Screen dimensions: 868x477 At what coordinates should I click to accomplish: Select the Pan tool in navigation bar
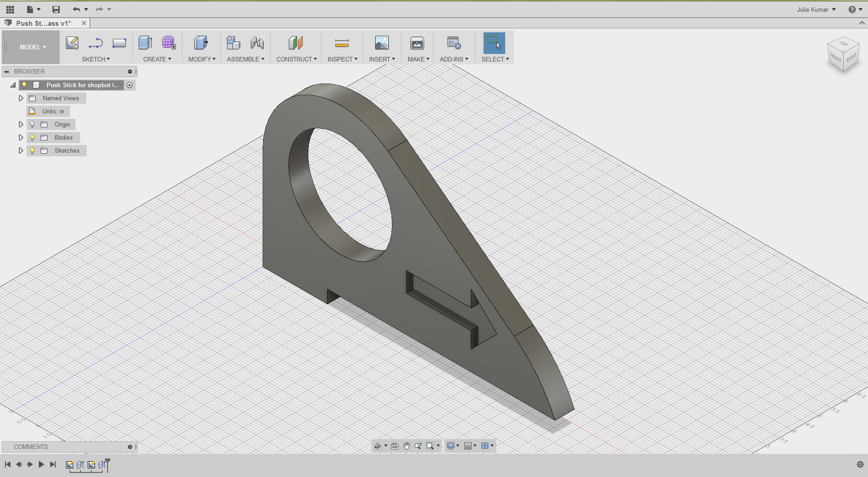[406, 445]
